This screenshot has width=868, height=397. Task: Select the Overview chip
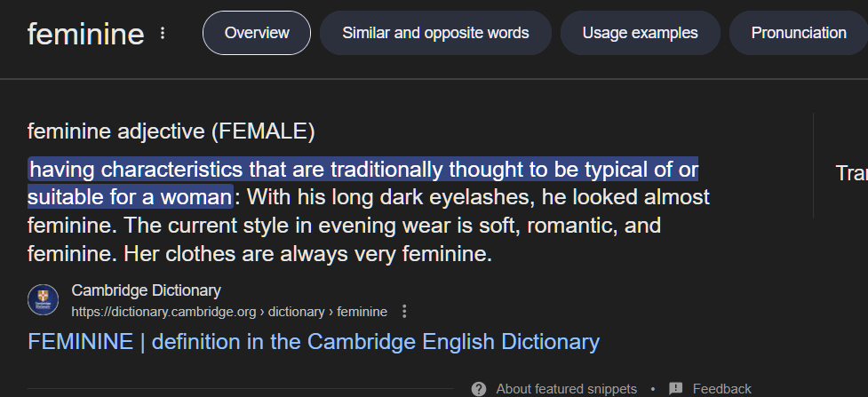257,33
